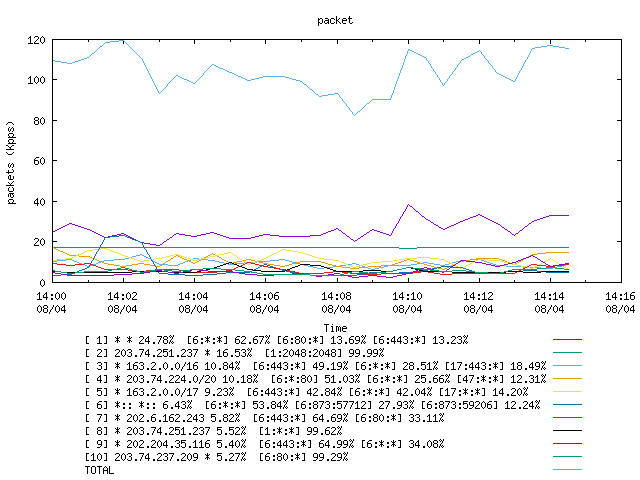Click dark blue line sample for entry 6
The height and width of the screenshot is (480, 640).
[567, 405]
